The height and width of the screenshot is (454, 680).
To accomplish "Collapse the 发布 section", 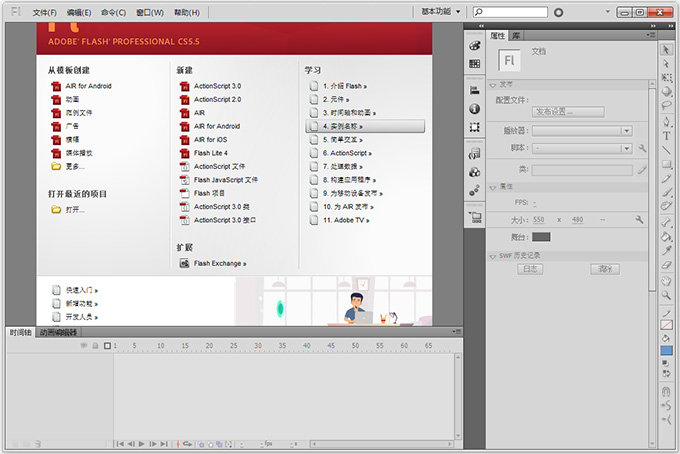I will (493, 85).
